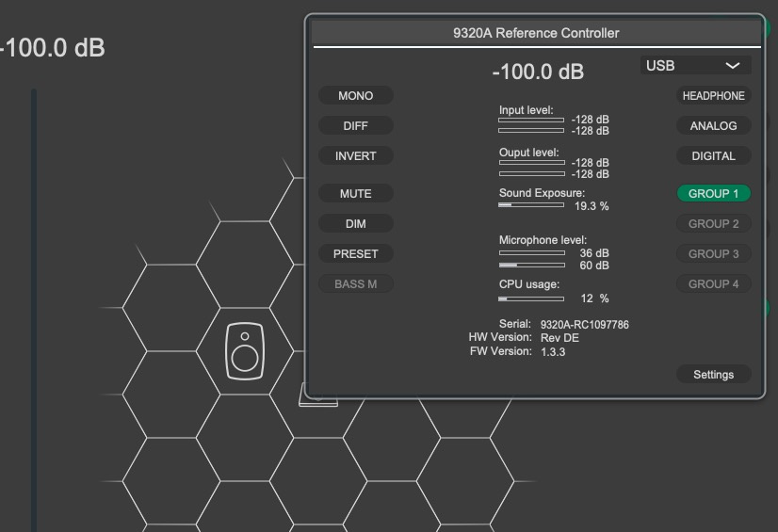The image size is (778, 532).
Task: Select GROUP 2 speaker group
Action: [714, 223]
